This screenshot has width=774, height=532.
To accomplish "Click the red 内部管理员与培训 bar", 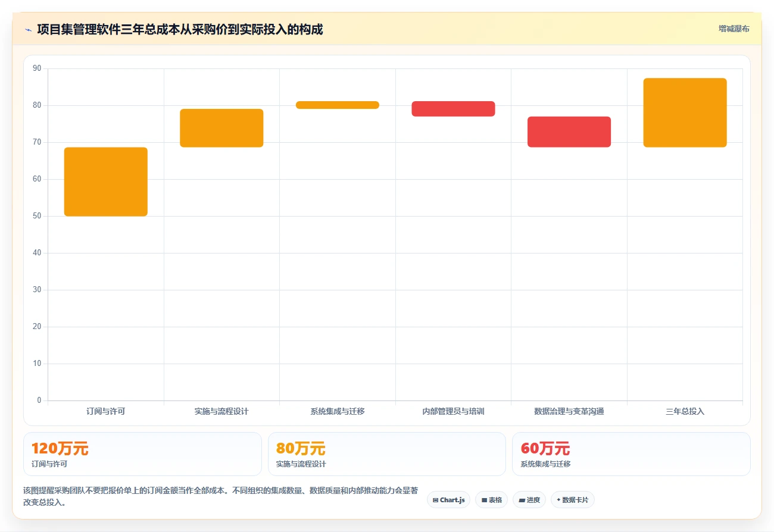I will (453, 109).
